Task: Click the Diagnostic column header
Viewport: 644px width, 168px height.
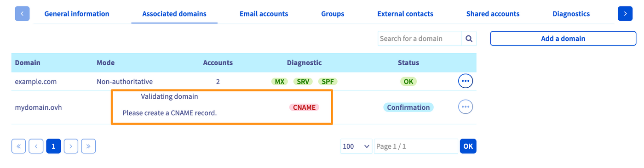Action: (304, 62)
